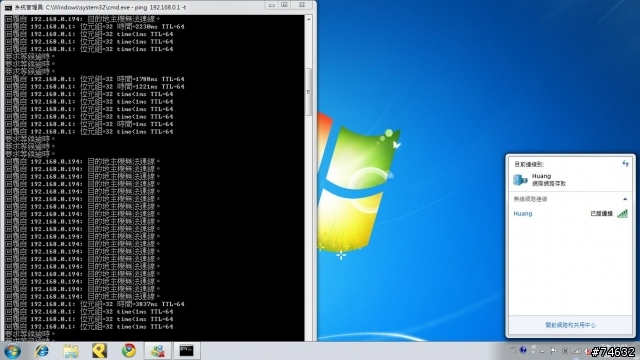Image resolution: width=640 pixels, height=360 pixels.
Task: Click the Action Center flag tray icon
Action: [x=553, y=351]
